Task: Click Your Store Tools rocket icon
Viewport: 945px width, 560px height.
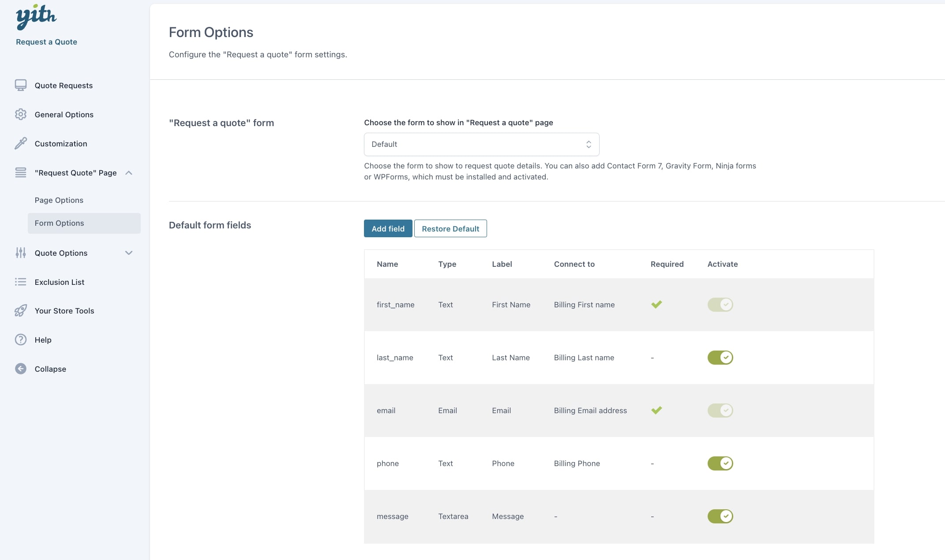Action: coord(21,311)
